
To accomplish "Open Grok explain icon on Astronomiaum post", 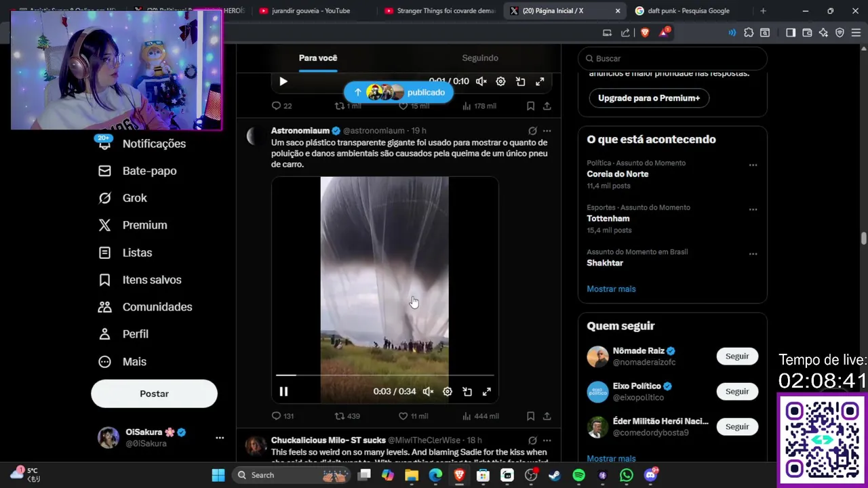I will [x=532, y=131].
